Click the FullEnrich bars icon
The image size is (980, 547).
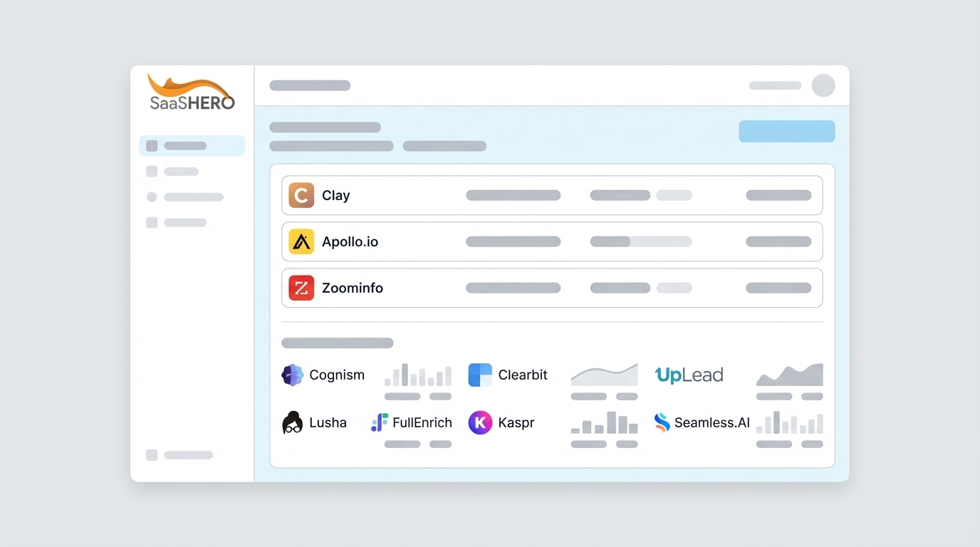(378, 422)
